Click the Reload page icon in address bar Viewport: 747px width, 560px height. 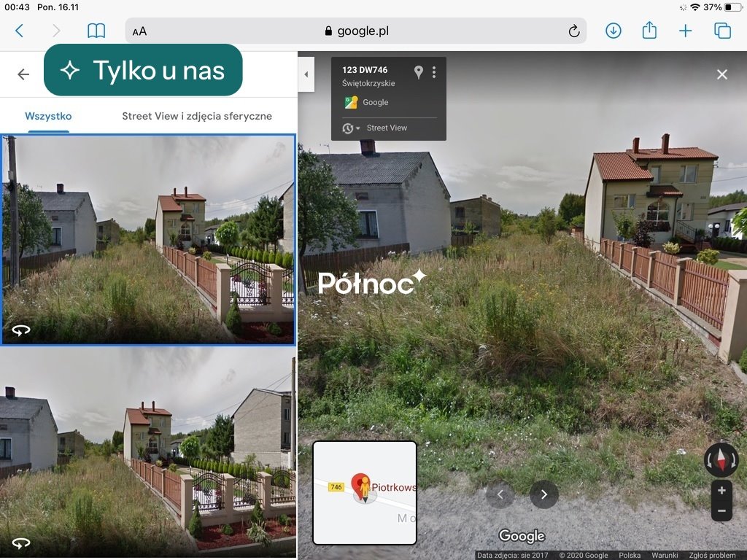(x=575, y=31)
